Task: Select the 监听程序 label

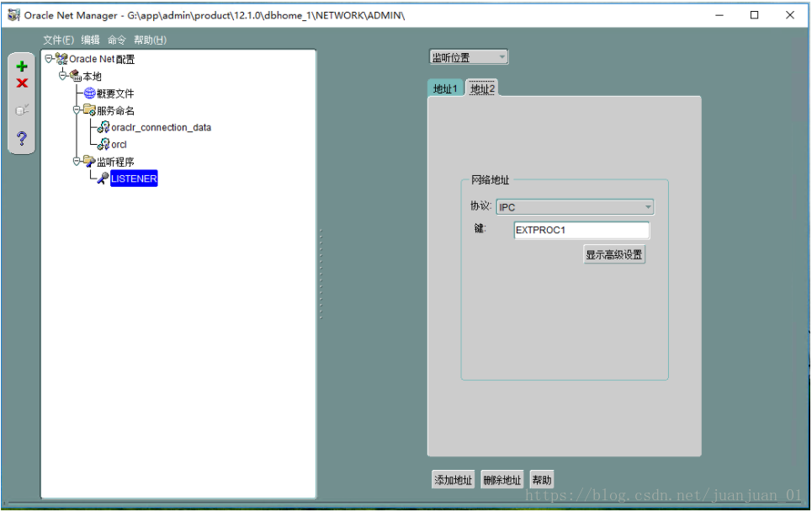Action: (x=115, y=162)
